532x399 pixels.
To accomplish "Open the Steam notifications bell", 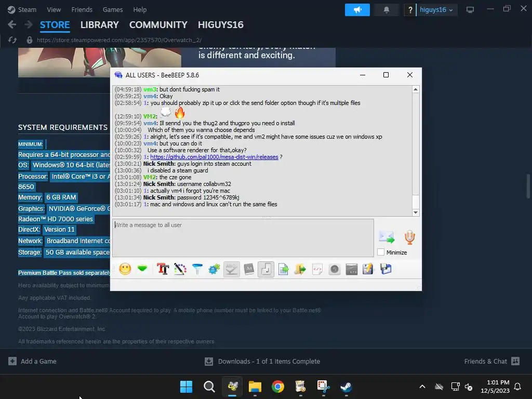I will click(386, 10).
